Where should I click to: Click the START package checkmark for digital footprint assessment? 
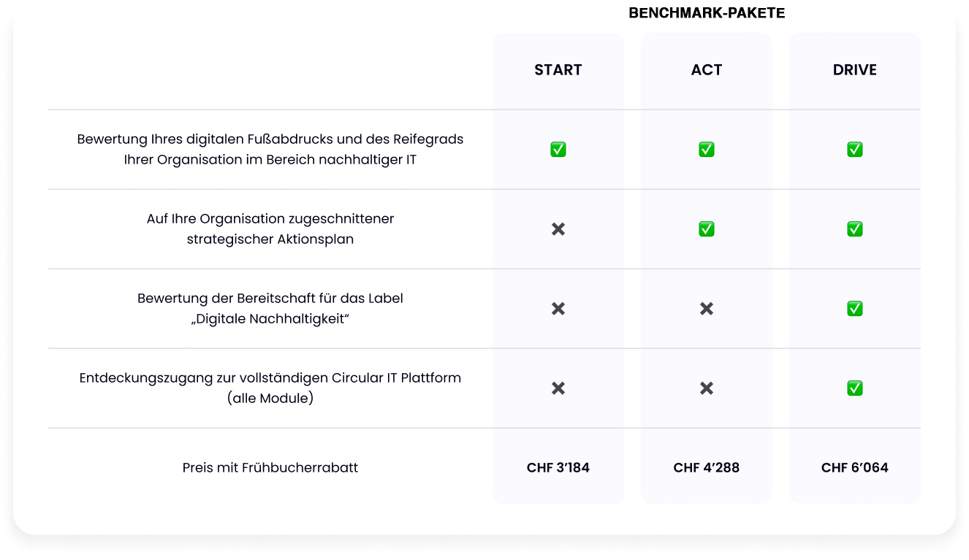coord(558,150)
